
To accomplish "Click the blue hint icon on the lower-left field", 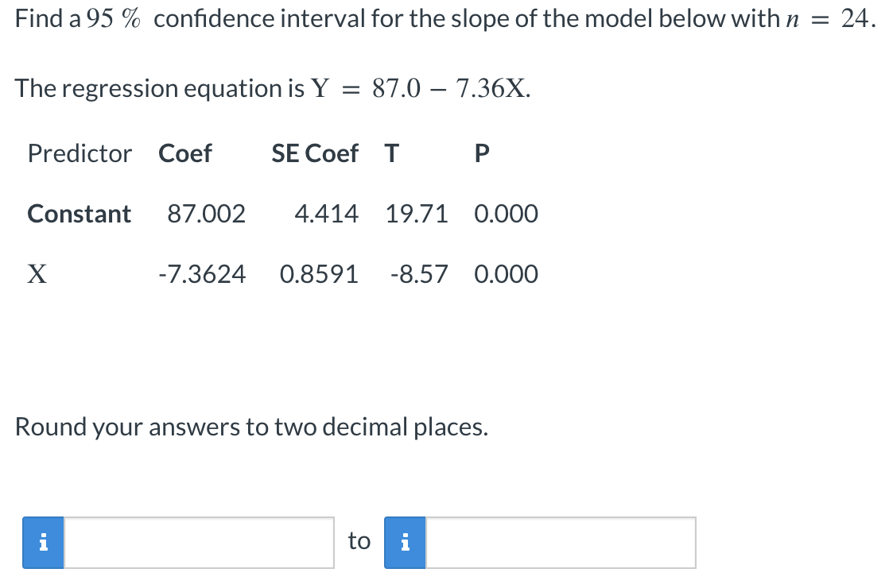I will point(44,542).
